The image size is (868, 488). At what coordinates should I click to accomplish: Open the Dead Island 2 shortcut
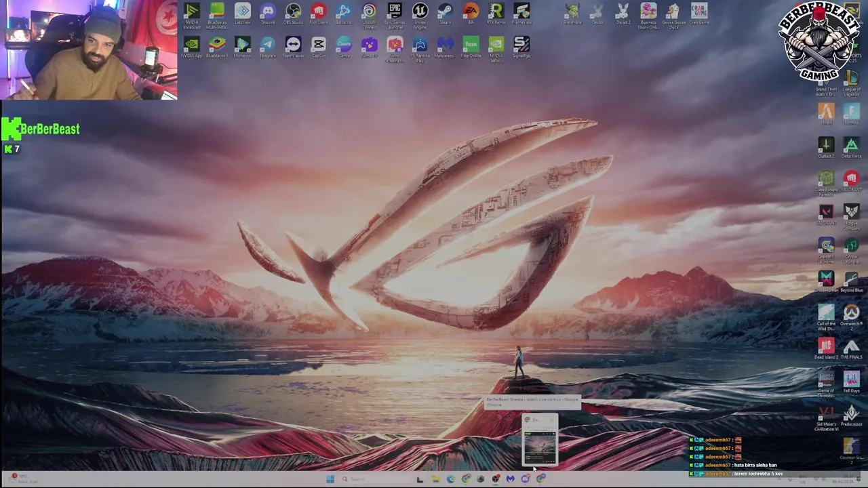point(826,348)
